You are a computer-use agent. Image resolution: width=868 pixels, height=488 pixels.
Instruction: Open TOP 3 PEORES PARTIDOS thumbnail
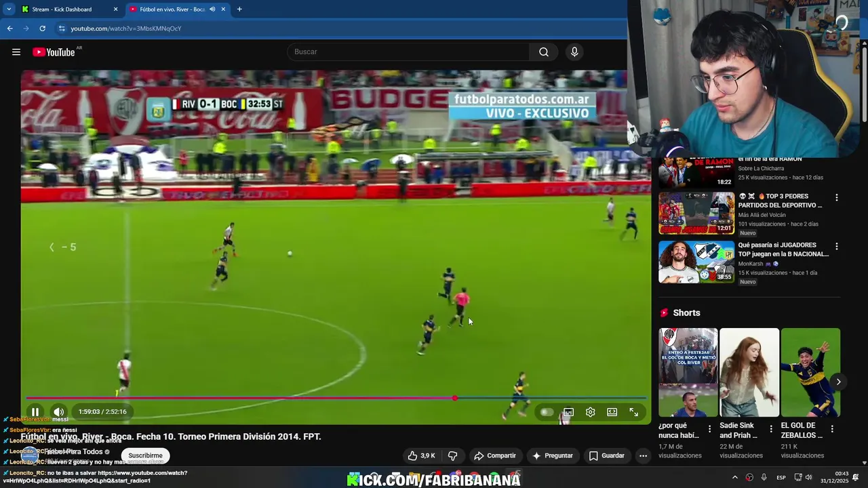(x=696, y=213)
